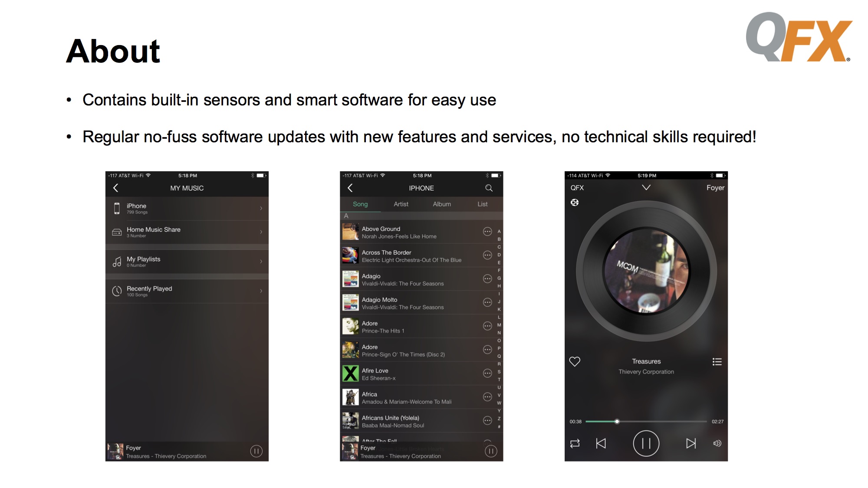Open the queue list icon beside Treasures
This screenshot has width=868, height=488.
click(717, 362)
